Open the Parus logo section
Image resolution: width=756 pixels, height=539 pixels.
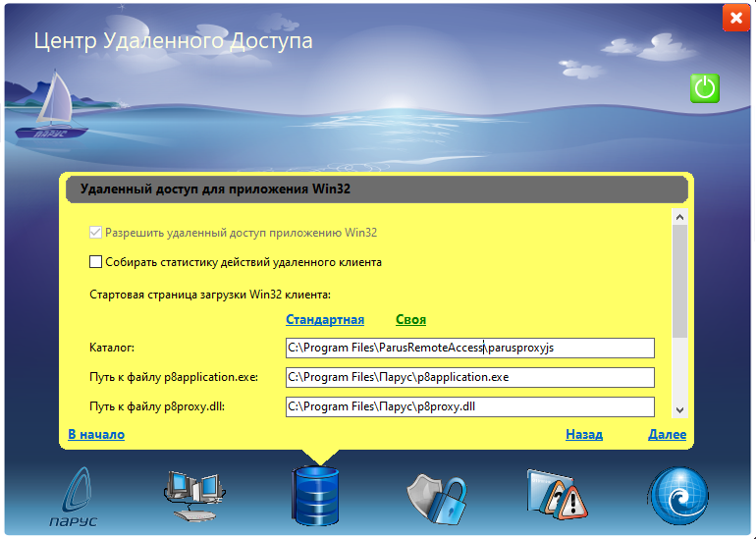point(75,497)
